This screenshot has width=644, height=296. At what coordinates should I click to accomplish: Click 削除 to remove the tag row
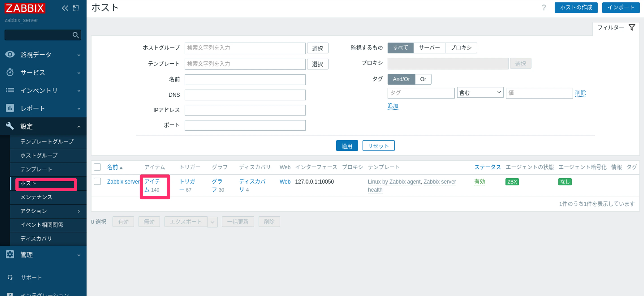click(581, 93)
